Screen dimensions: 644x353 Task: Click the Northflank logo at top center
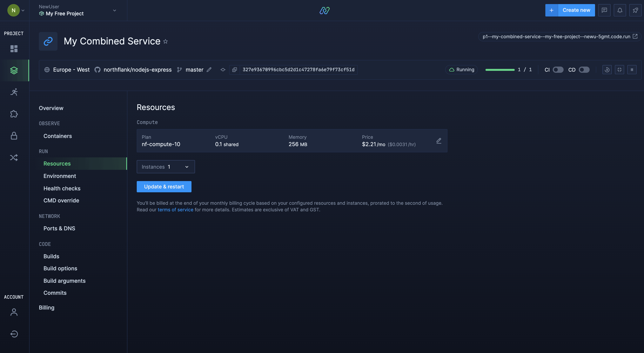point(325,10)
